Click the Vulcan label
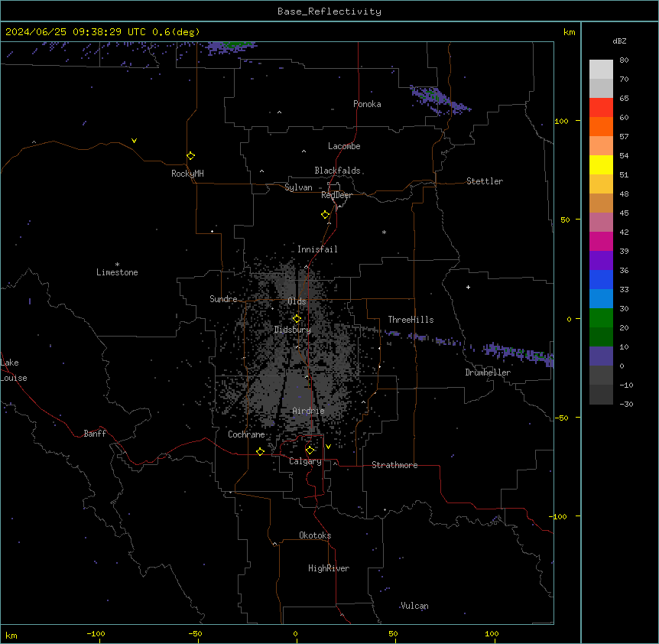The height and width of the screenshot is (644, 659). 414,606
